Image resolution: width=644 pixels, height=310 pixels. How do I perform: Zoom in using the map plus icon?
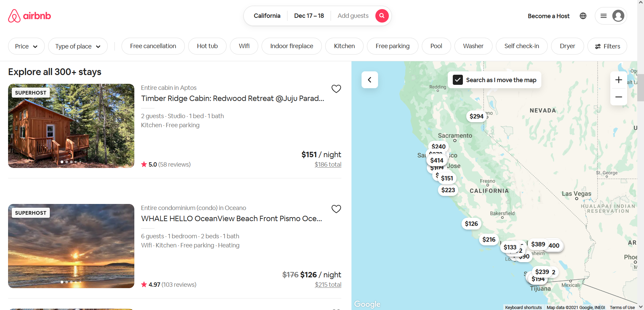pos(618,80)
